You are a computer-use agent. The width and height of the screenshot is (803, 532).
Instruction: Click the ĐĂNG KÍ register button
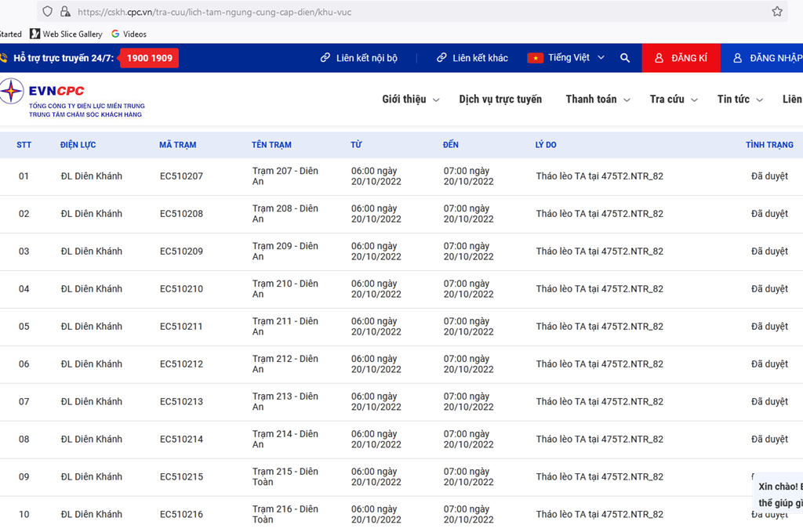(681, 58)
